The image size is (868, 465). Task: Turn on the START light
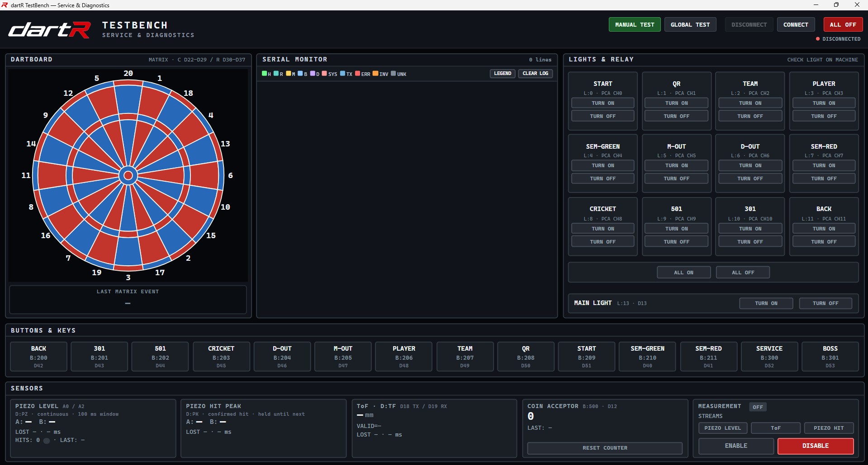603,103
